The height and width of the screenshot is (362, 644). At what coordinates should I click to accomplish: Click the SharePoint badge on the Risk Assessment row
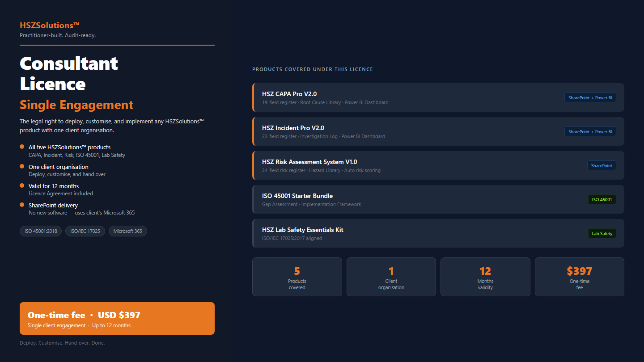[602, 165]
